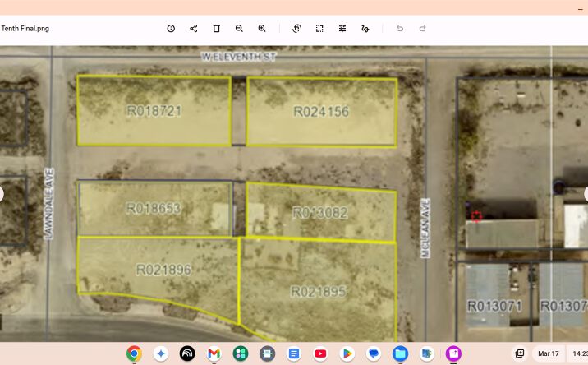Click the LAWNDALE AVE street label
Screen dimensions: 588x365
48,204
